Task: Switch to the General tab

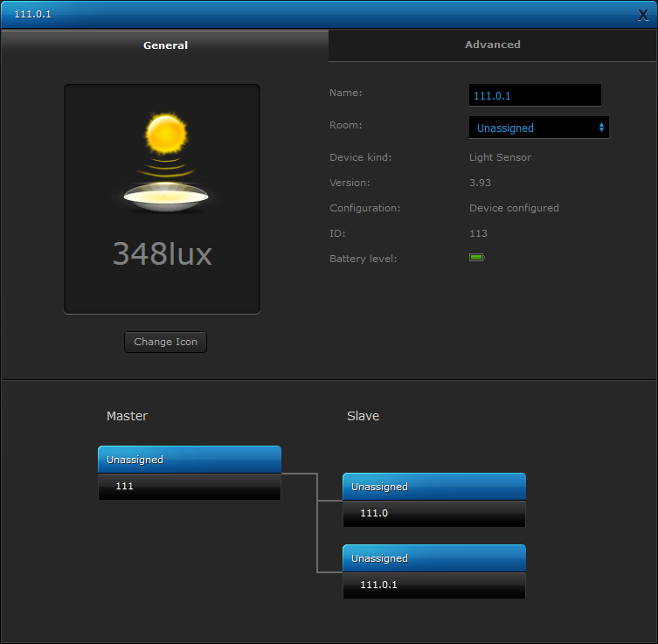Action: point(165,45)
